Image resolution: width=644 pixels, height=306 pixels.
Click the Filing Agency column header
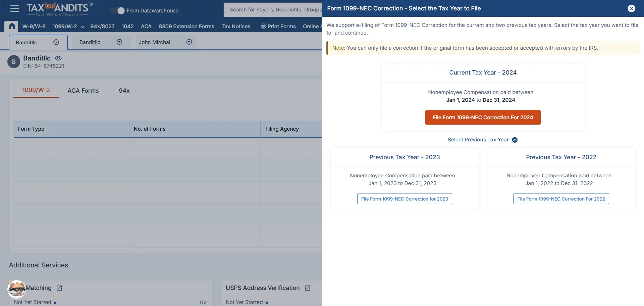click(291, 129)
